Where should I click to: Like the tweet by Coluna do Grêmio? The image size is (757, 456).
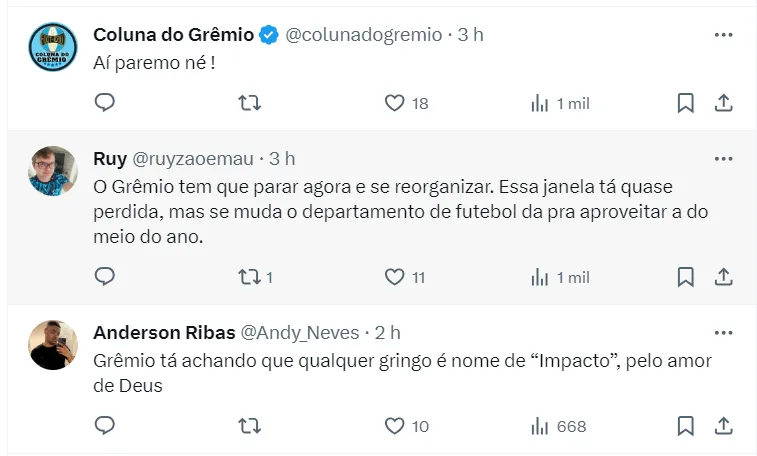(394, 103)
